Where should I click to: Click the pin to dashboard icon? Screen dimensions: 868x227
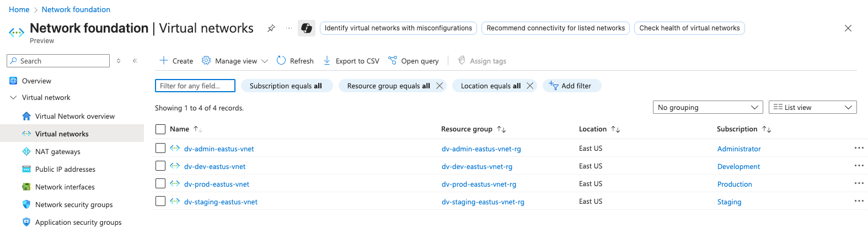271,28
